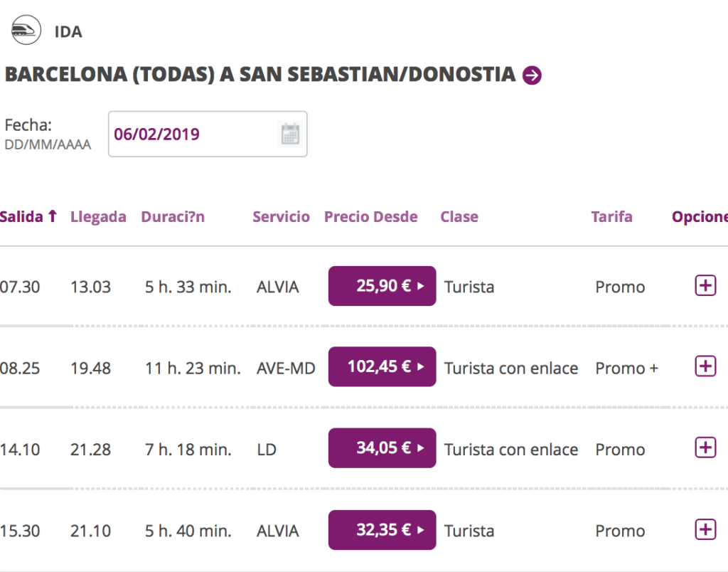Screen dimensions: 728x572
Task: Click Turista con enlace in 14.10 row
Action: click(x=511, y=450)
